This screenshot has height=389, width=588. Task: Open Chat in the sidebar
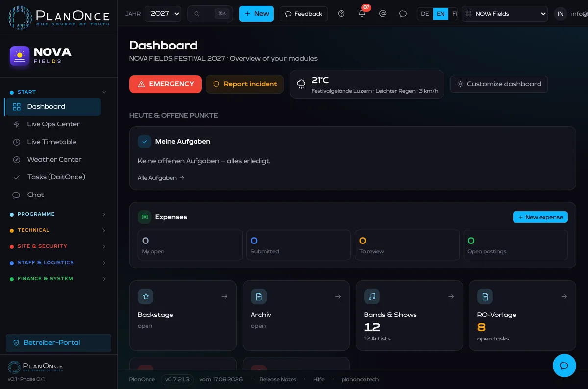[52, 195]
